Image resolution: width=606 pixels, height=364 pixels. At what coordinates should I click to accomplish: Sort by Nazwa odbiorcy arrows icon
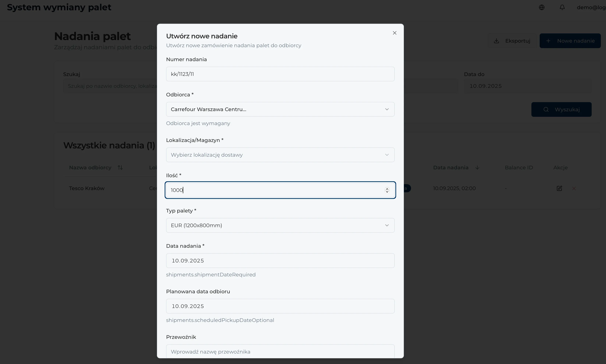[120, 167]
